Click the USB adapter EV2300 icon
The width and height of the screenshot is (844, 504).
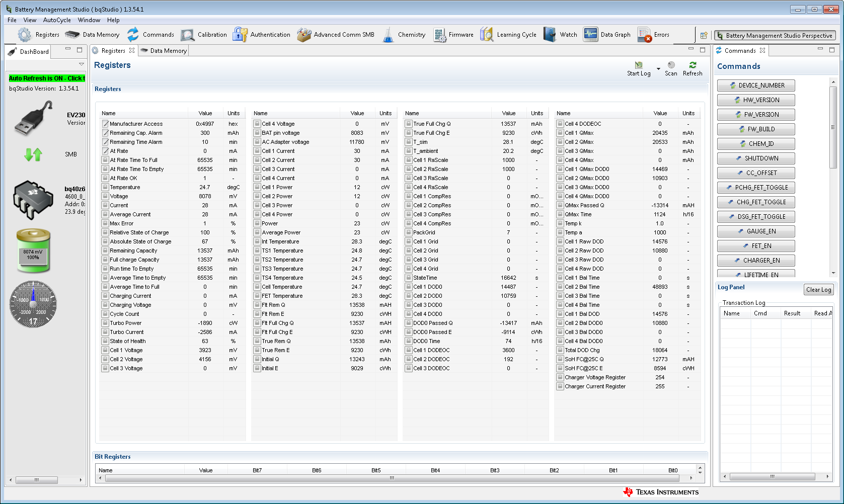click(x=34, y=118)
